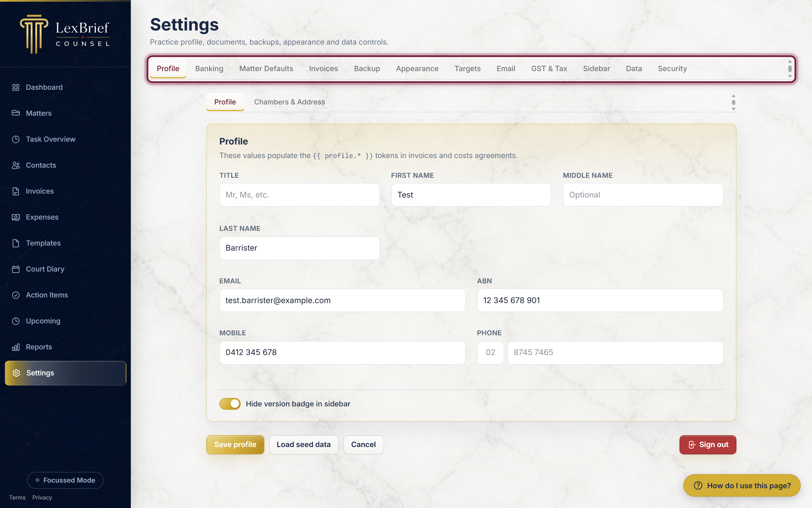812x508 pixels.
Task: Click the question mark help icon
Action: click(x=698, y=485)
